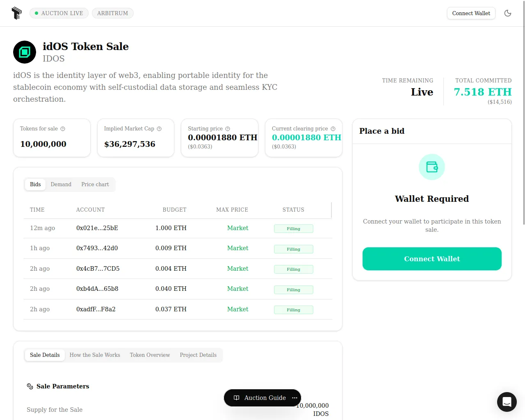525x420 pixels.
Task: Click the book icon in Auction Guide
Action: pyautogui.click(x=236, y=398)
